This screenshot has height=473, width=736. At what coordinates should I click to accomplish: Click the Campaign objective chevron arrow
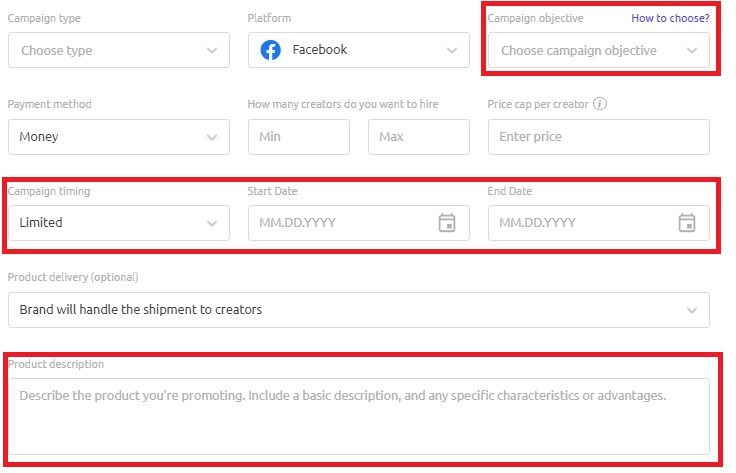point(692,50)
